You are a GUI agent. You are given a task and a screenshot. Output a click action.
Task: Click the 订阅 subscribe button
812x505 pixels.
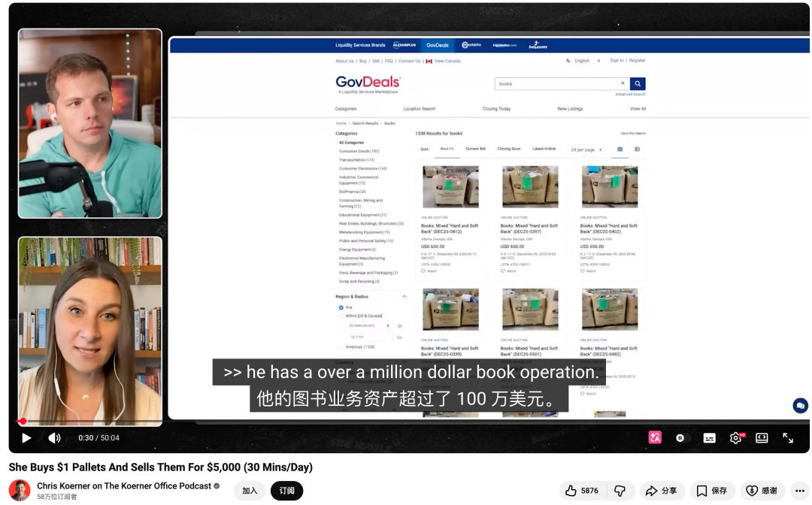click(287, 491)
